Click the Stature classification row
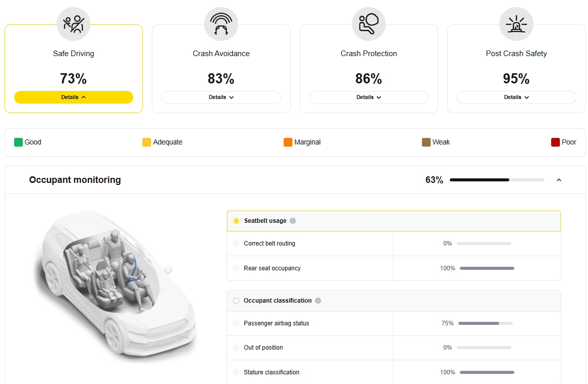588x384 pixels. click(x=394, y=372)
